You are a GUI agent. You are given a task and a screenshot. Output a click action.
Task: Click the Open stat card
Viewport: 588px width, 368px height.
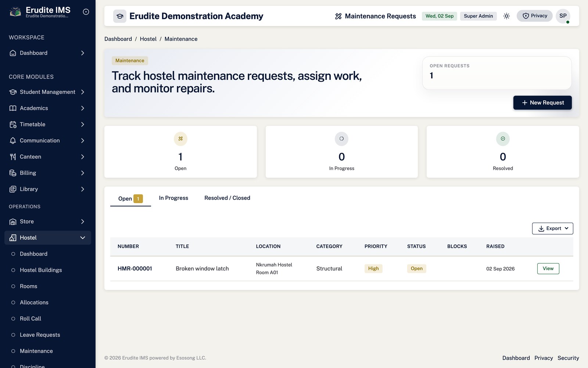coord(180,152)
